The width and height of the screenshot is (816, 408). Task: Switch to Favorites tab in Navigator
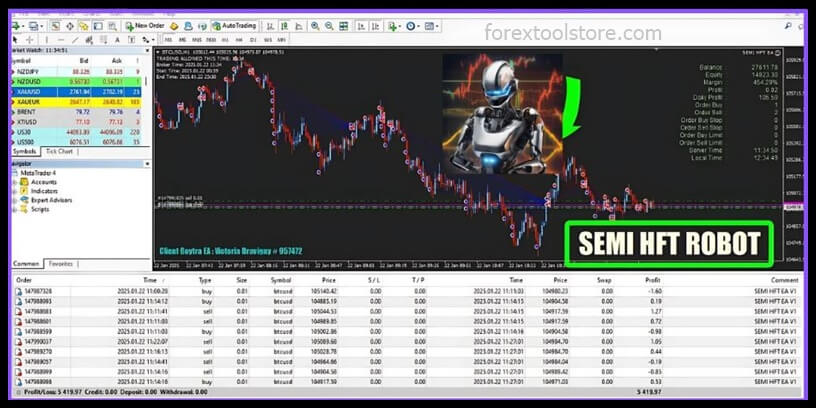click(60, 264)
